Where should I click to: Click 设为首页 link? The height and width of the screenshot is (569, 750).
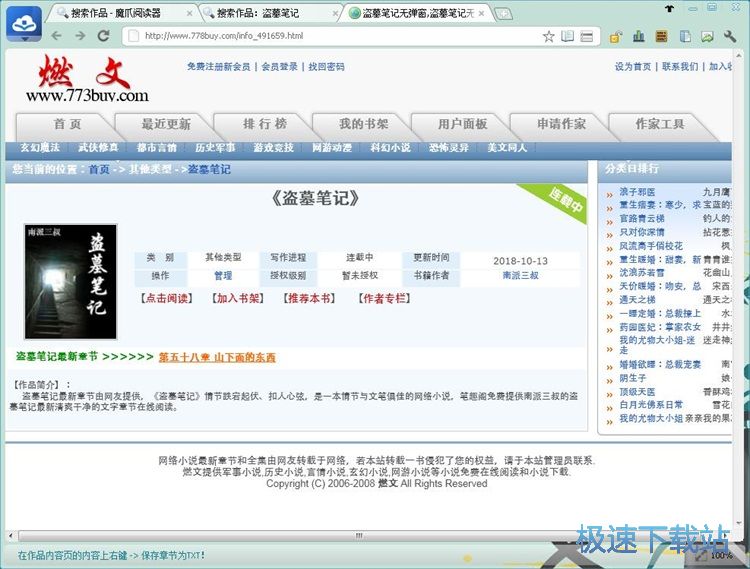pos(633,67)
